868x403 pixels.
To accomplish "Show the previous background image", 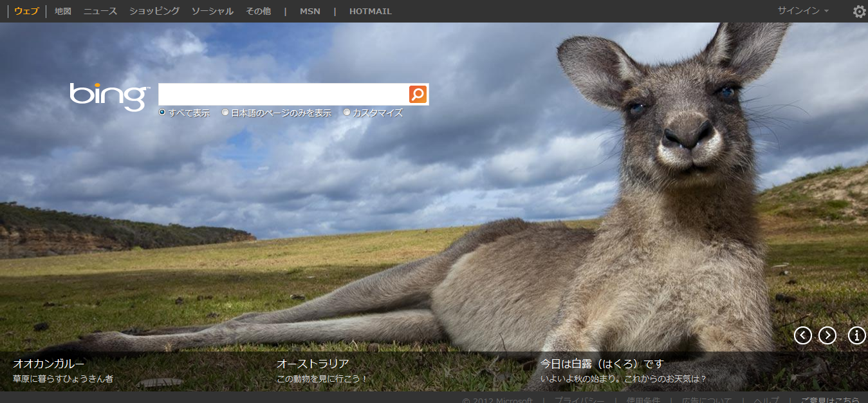I will pyautogui.click(x=802, y=335).
